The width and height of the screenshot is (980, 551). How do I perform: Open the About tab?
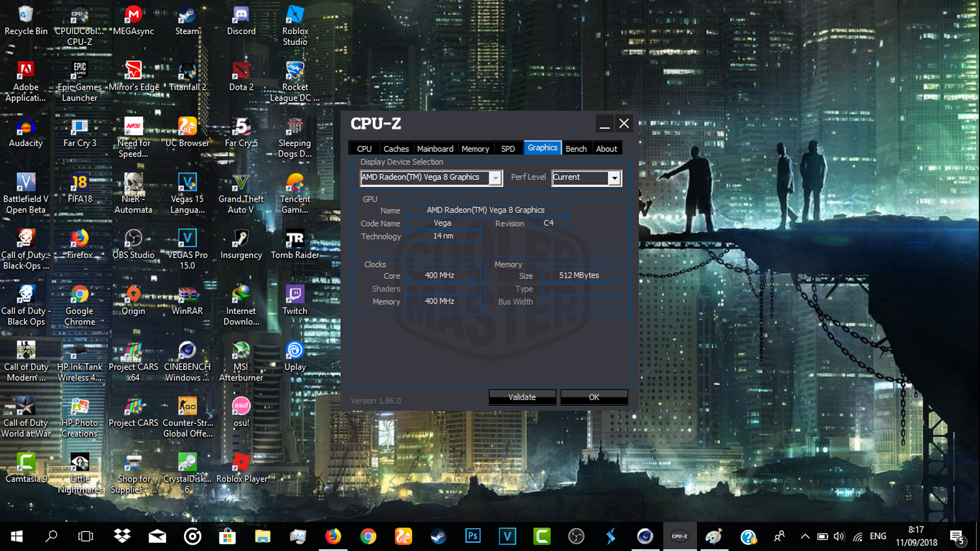tap(606, 149)
